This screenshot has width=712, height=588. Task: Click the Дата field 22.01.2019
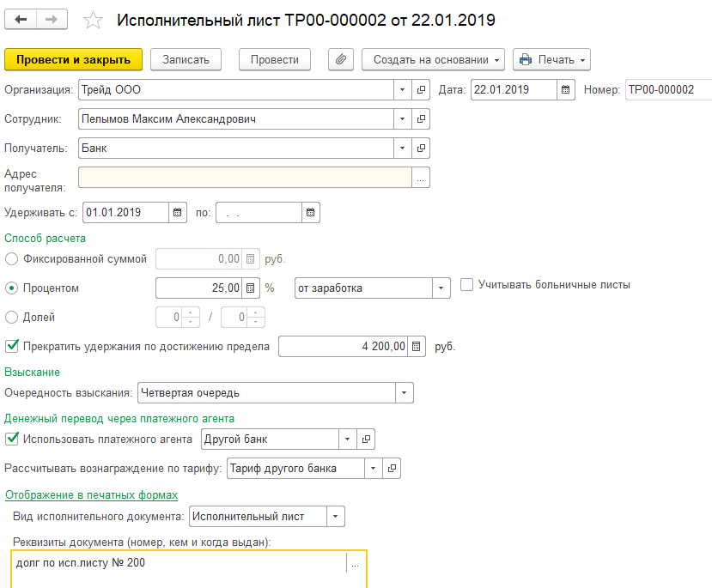click(x=514, y=90)
